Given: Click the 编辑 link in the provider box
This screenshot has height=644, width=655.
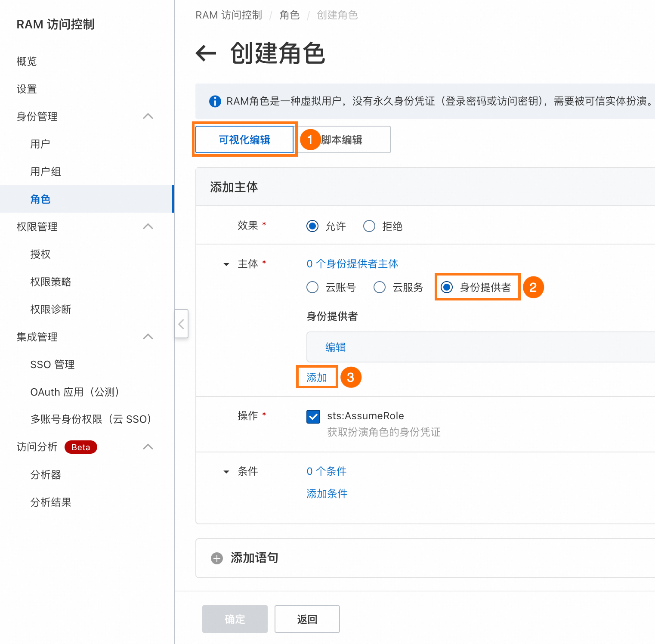Looking at the screenshot, I should (x=336, y=347).
